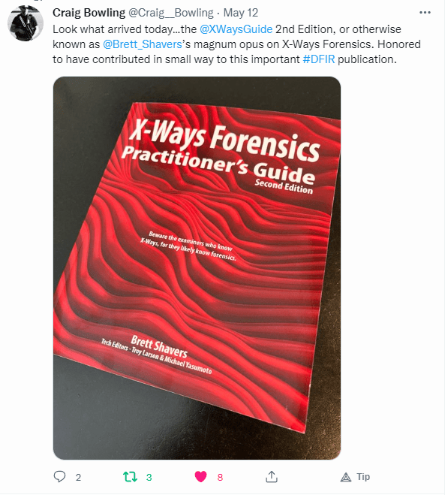
Task: Click the Tip triangle icon
Action: [x=346, y=477]
